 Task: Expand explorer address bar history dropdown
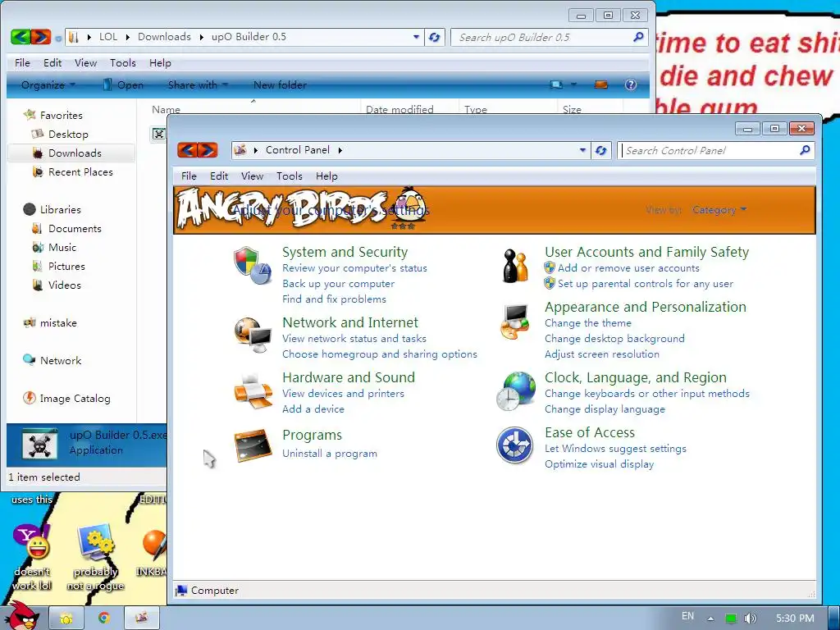click(416, 37)
